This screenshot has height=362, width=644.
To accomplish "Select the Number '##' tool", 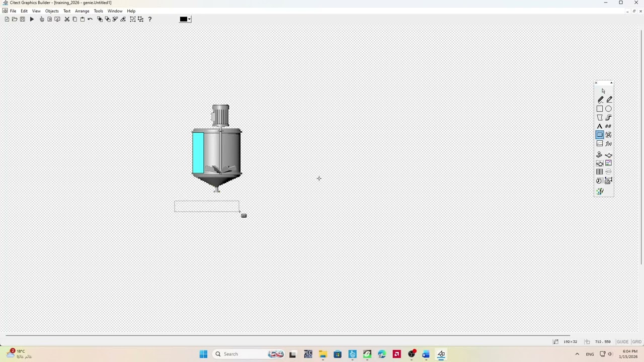I will (609, 126).
